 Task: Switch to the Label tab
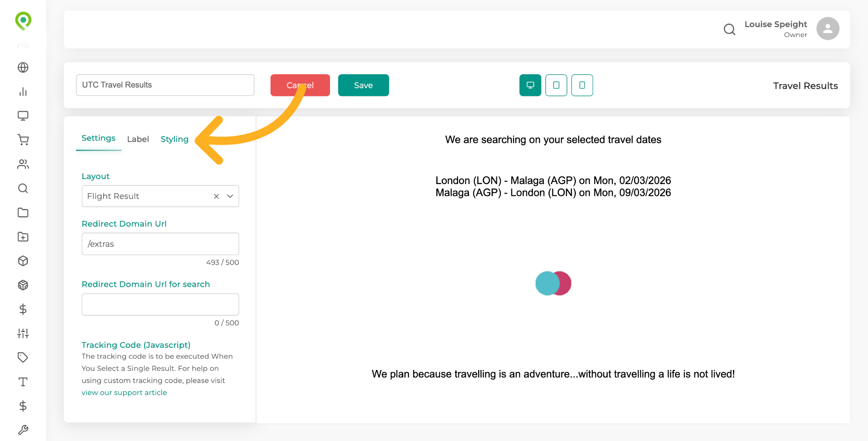138,139
